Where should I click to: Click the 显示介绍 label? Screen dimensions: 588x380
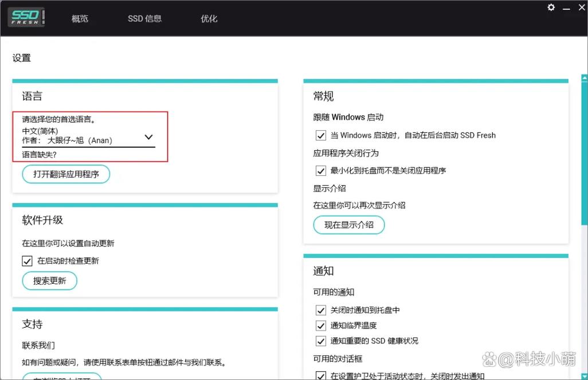330,189
